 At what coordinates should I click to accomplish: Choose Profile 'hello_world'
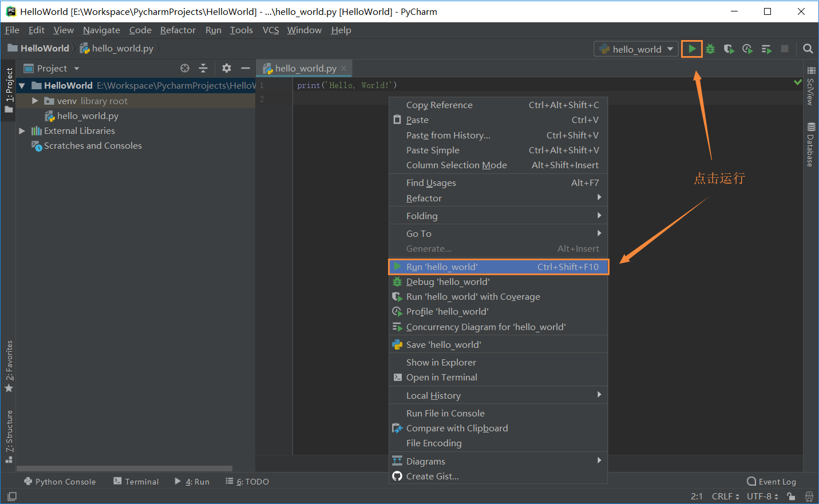pos(498,311)
